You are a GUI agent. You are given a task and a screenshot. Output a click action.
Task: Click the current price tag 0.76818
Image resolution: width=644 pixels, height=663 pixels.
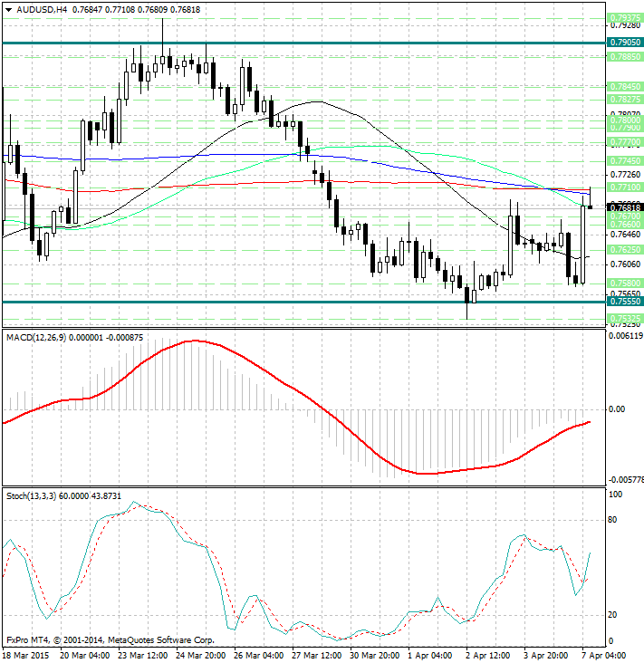[x=625, y=207]
